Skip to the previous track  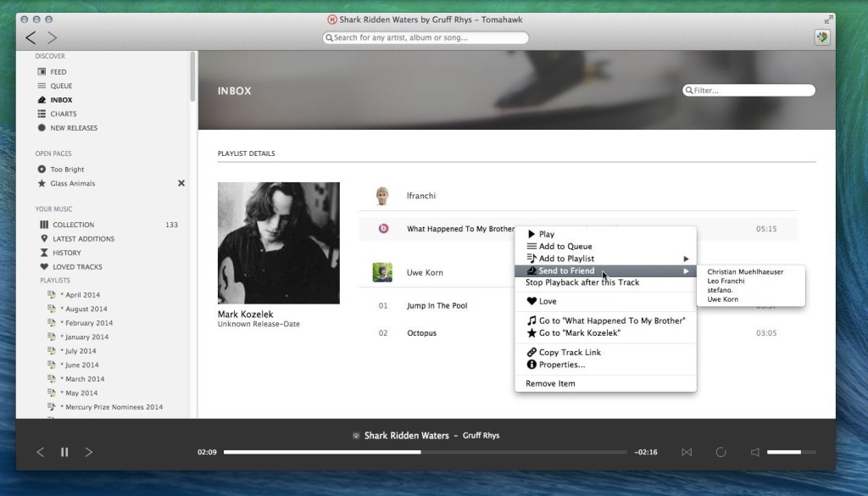coord(41,452)
